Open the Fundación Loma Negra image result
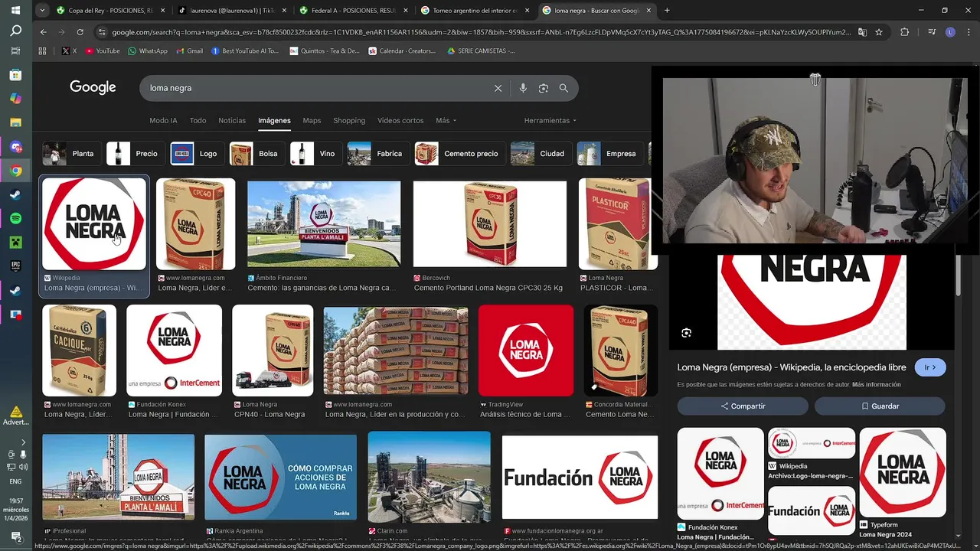980x551 pixels. (580, 478)
